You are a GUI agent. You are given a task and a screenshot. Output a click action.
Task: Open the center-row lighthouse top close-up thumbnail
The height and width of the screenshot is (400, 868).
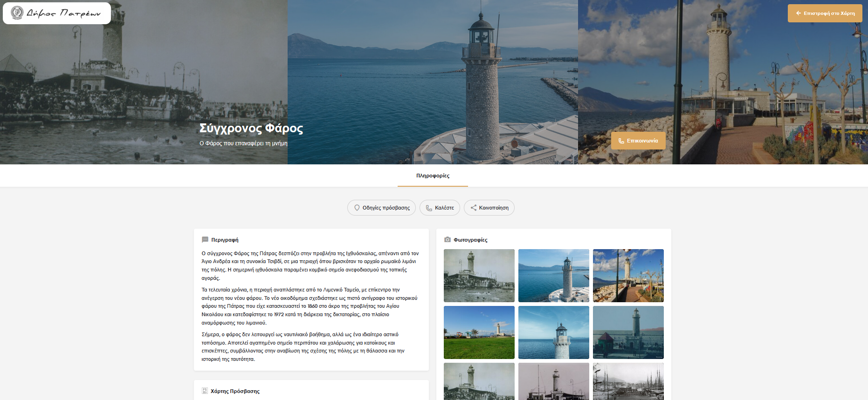pyautogui.click(x=553, y=332)
